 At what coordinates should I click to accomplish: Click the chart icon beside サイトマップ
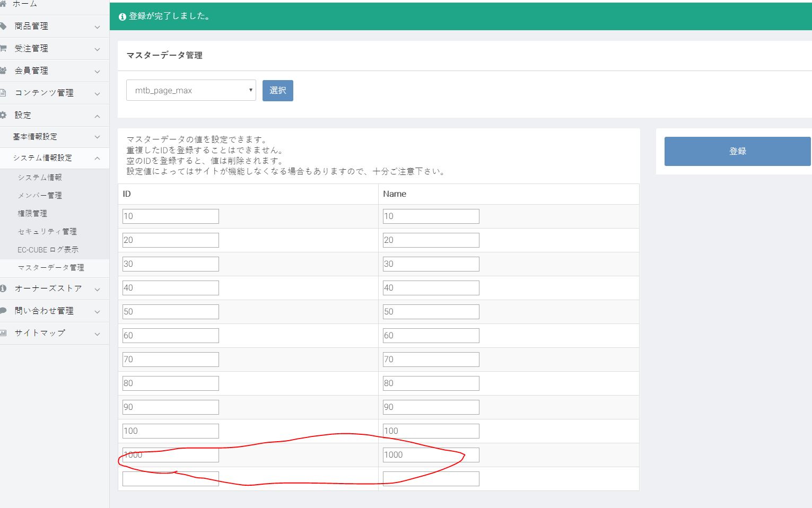click(x=3, y=333)
